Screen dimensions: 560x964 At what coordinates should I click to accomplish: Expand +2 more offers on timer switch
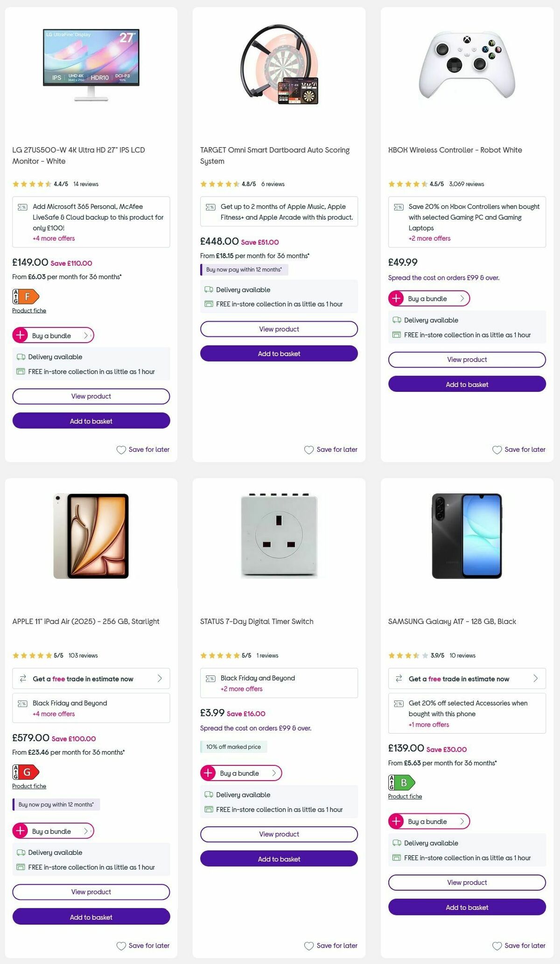pyautogui.click(x=241, y=689)
